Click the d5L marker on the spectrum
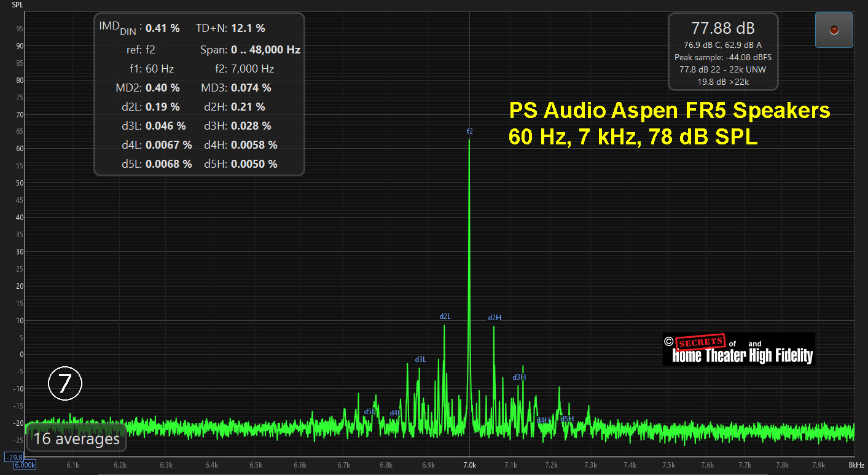The width and height of the screenshot is (868, 475). point(369,412)
